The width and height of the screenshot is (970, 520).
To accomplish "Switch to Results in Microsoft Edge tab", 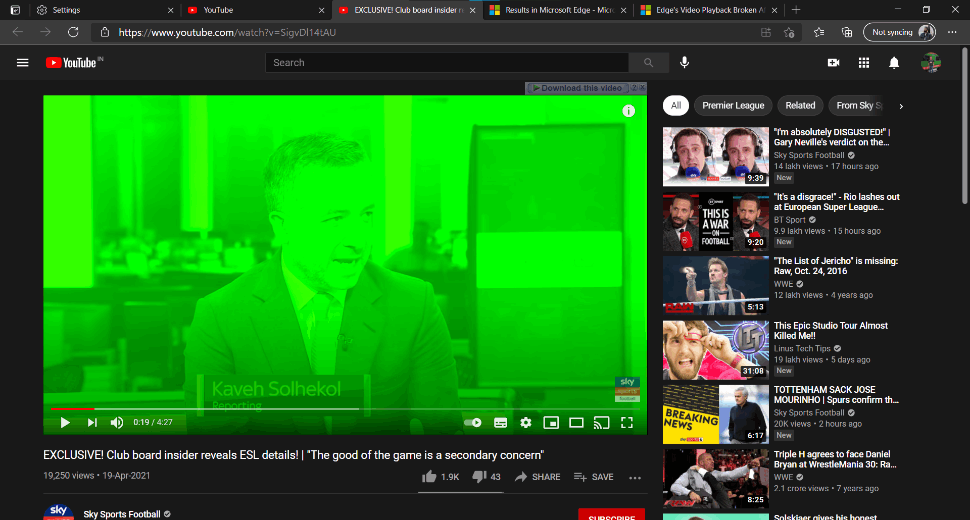I will [x=557, y=10].
